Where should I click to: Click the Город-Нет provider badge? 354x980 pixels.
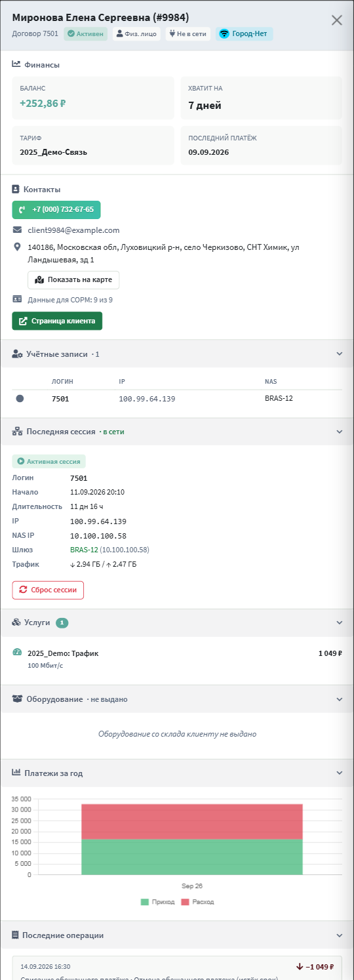pyautogui.click(x=245, y=33)
